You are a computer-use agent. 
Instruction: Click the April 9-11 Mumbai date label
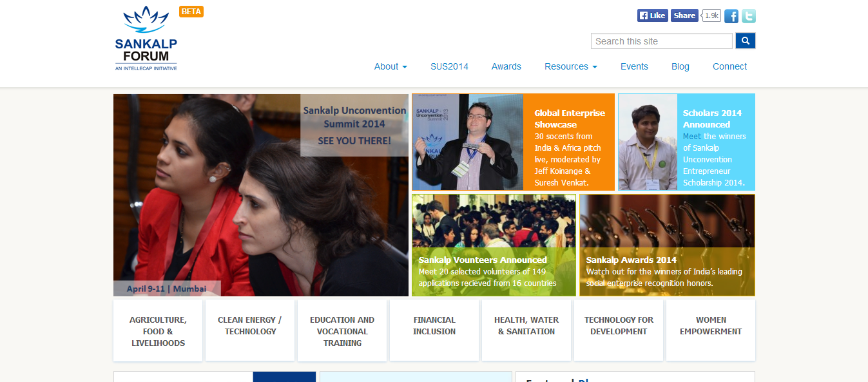pyautogui.click(x=167, y=289)
